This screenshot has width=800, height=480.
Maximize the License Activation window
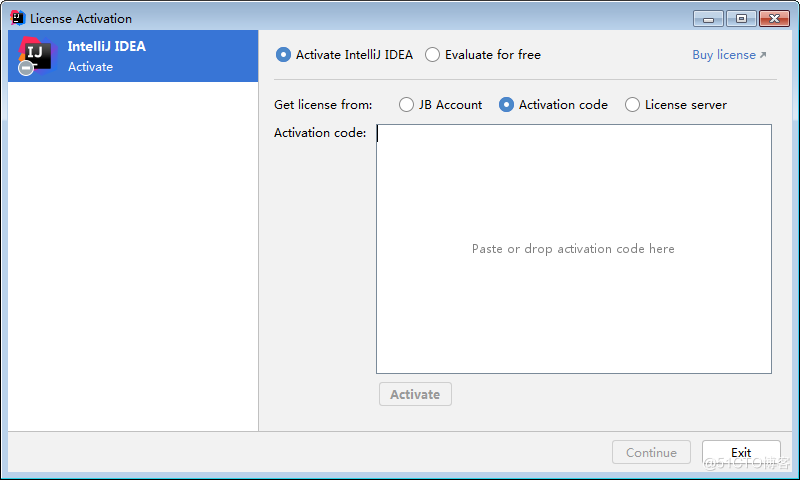(740, 18)
